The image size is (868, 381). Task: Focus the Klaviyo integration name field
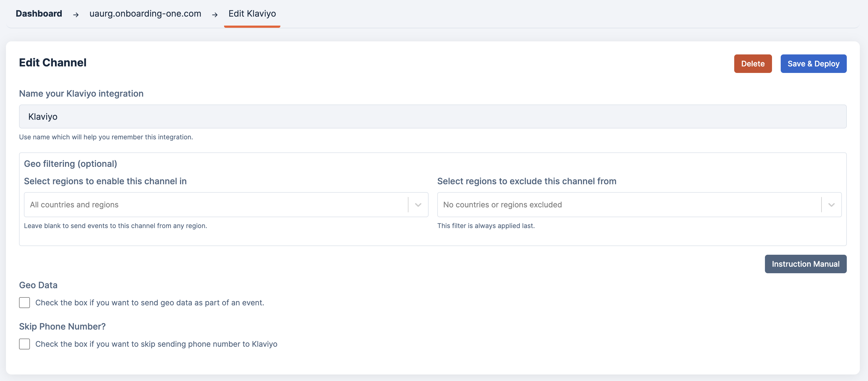432,117
